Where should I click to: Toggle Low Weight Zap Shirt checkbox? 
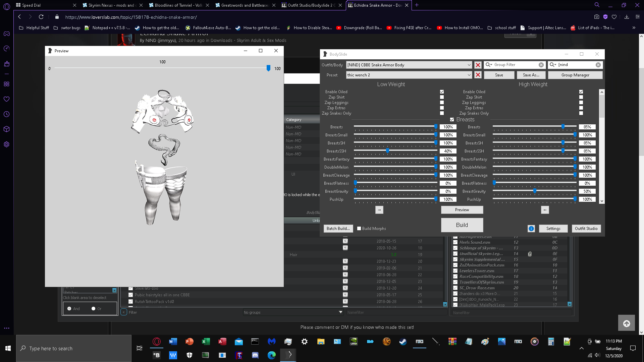click(442, 97)
